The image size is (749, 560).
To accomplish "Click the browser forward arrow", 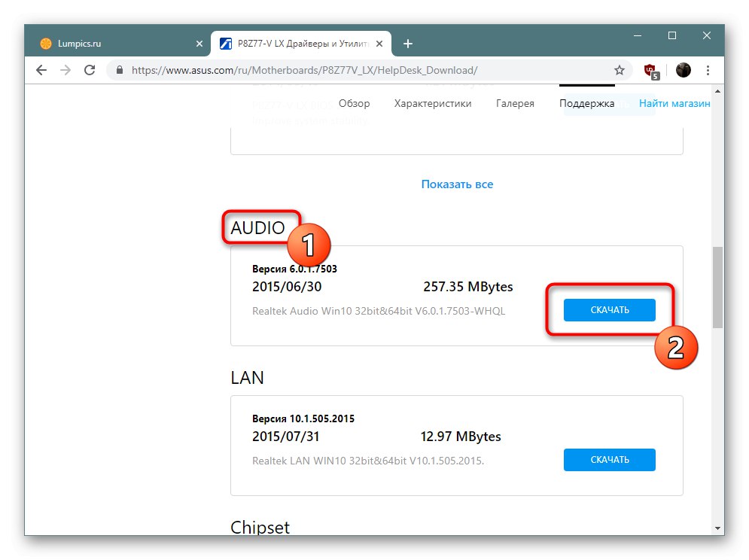I will (65, 70).
